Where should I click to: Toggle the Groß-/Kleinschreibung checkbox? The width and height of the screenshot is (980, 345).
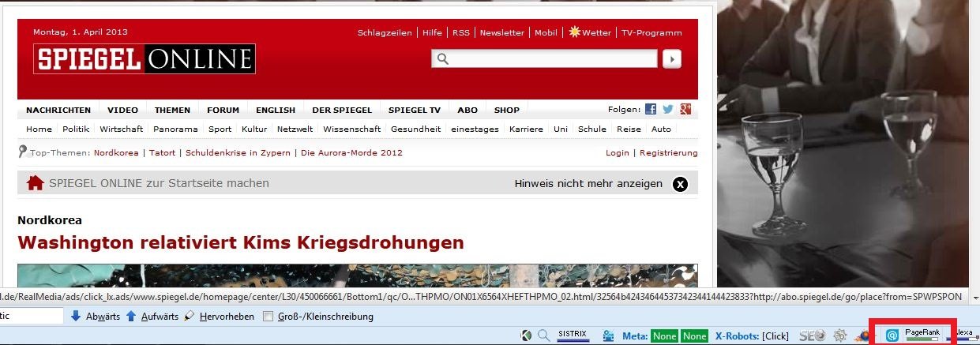[x=268, y=317]
